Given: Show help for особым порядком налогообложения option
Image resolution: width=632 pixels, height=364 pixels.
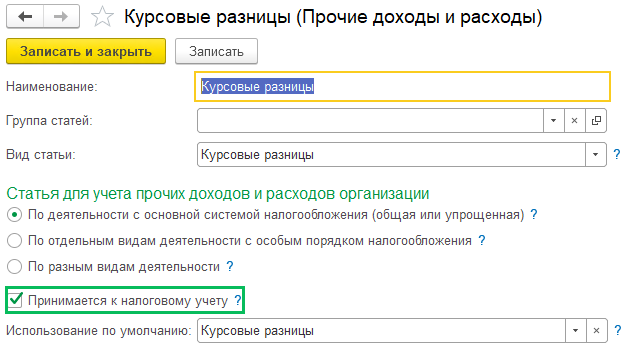Looking at the screenshot, I should [482, 240].
